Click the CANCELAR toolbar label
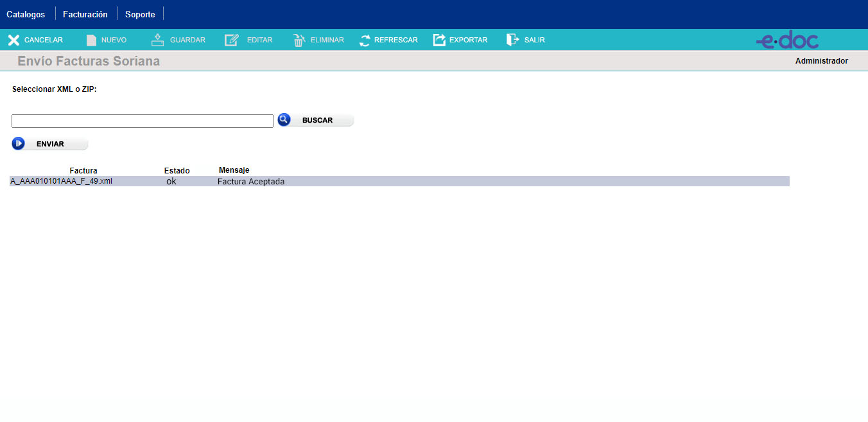Viewport: 868px width, 422px height. tap(44, 40)
